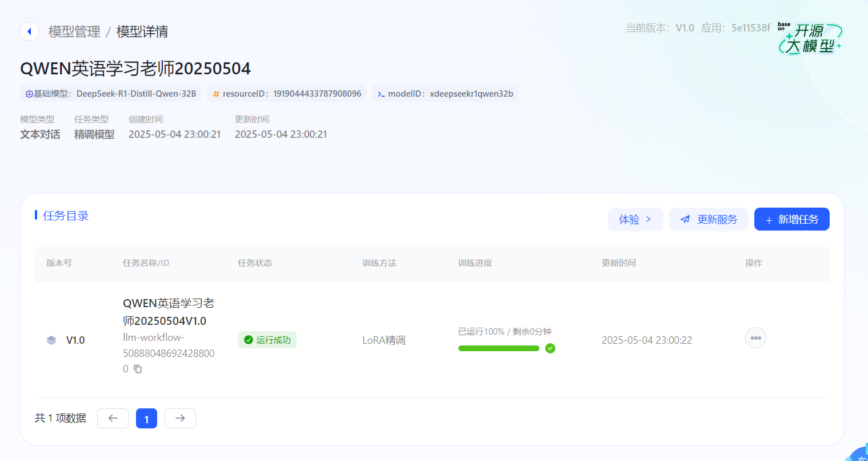Click the green check icon in 运行成功

coord(249,340)
